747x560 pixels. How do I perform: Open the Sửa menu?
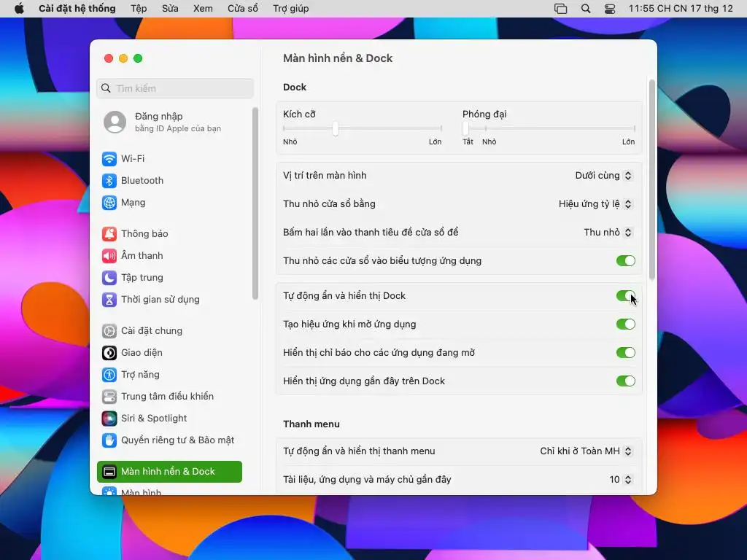coord(170,9)
